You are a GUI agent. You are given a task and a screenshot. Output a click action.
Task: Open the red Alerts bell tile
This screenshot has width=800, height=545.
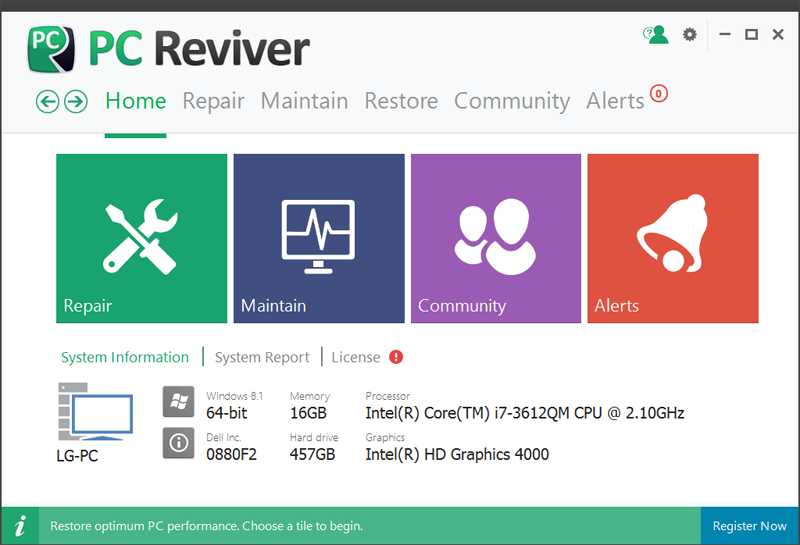tap(673, 238)
